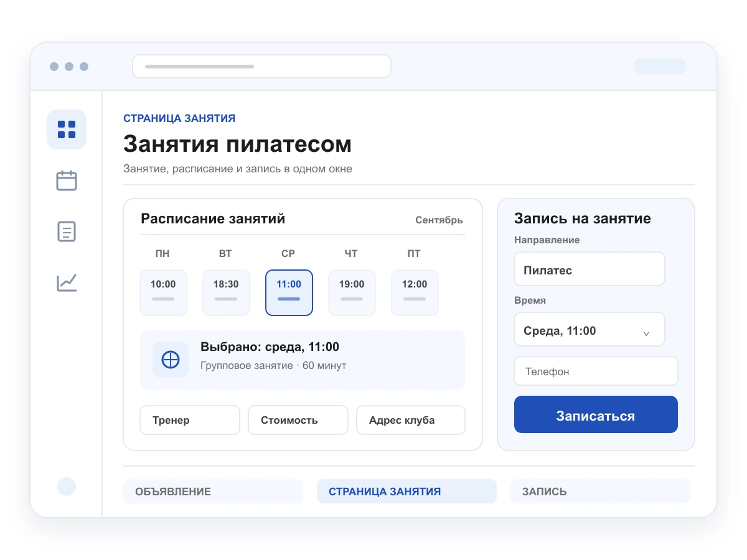This screenshot has height=560, width=747.
Task: Click the Запись на занятие heading
Action: pyautogui.click(x=583, y=218)
